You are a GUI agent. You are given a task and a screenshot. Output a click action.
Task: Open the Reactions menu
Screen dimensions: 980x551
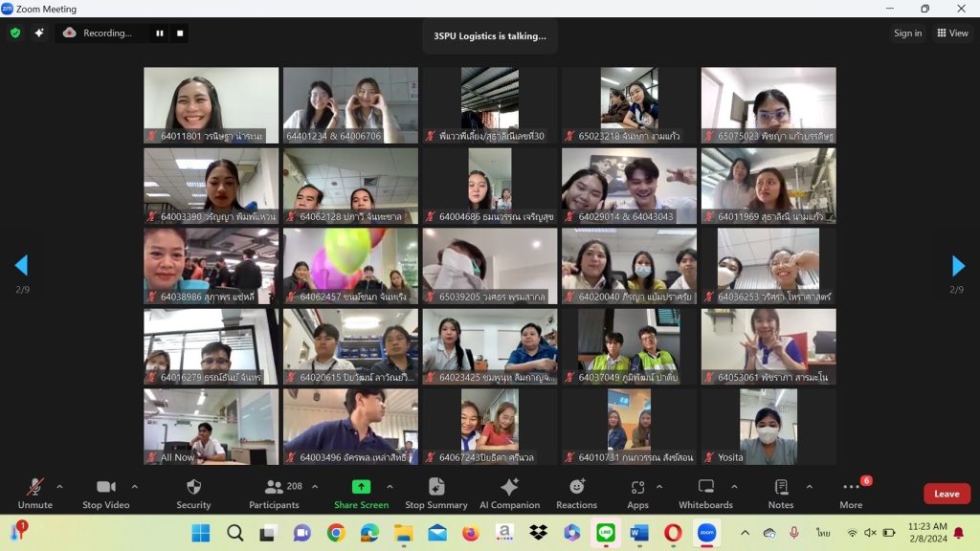(576, 494)
